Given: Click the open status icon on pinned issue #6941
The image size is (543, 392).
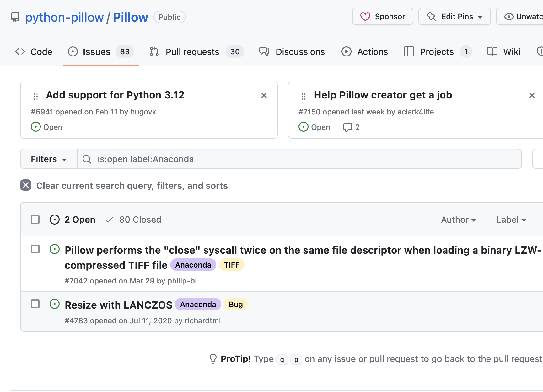Looking at the screenshot, I should click(x=36, y=127).
